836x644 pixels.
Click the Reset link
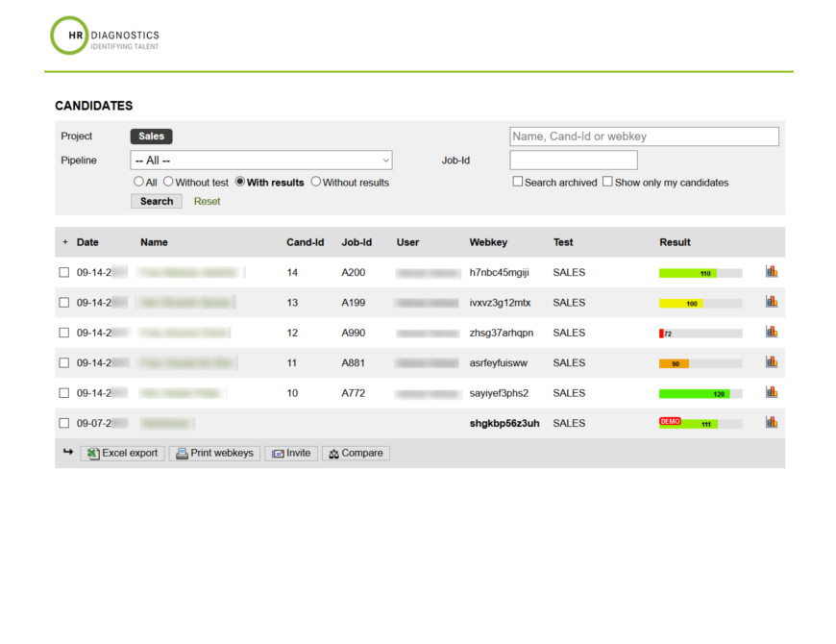(x=207, y=202)
